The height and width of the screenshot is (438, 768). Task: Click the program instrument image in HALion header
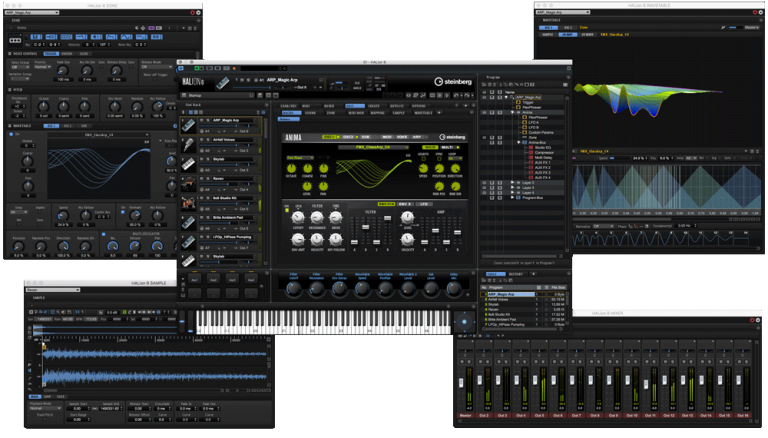222,83
